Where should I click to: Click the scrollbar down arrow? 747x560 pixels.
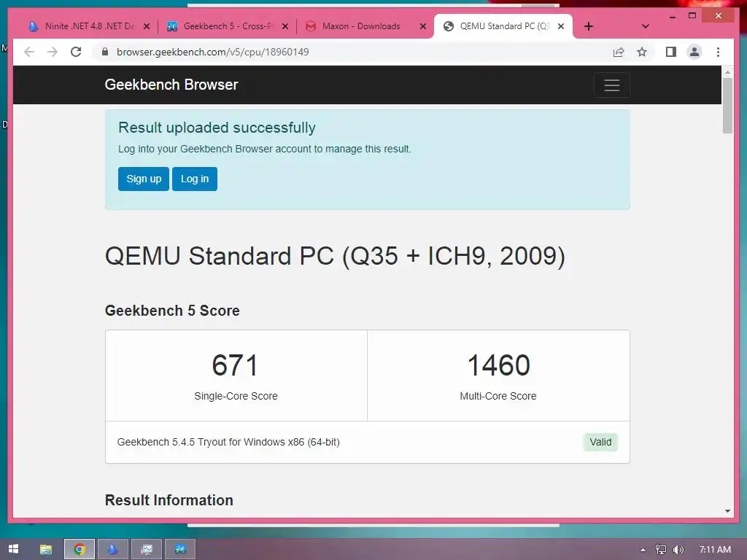pos(727,511)
